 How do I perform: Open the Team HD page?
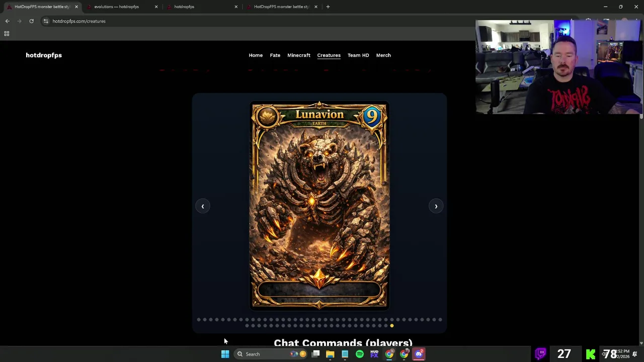pyautogui.click(x=358, y=55)
